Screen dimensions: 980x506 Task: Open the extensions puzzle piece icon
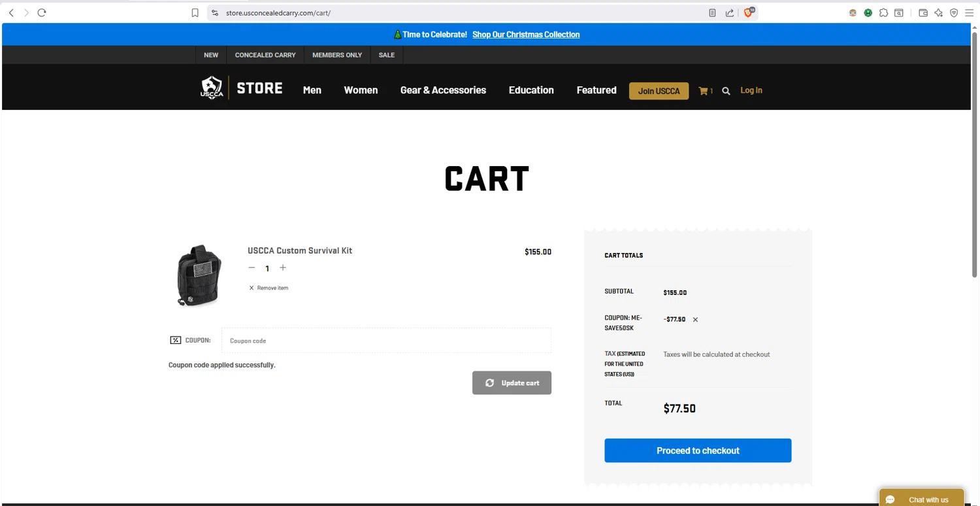pyautogui.click(x=883, y=12)
